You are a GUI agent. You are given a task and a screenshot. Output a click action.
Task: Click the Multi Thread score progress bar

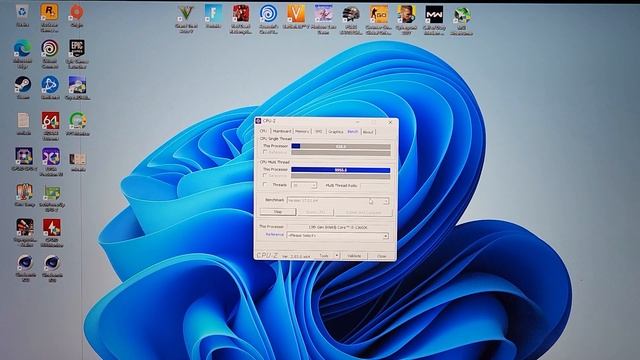point(341,170)
